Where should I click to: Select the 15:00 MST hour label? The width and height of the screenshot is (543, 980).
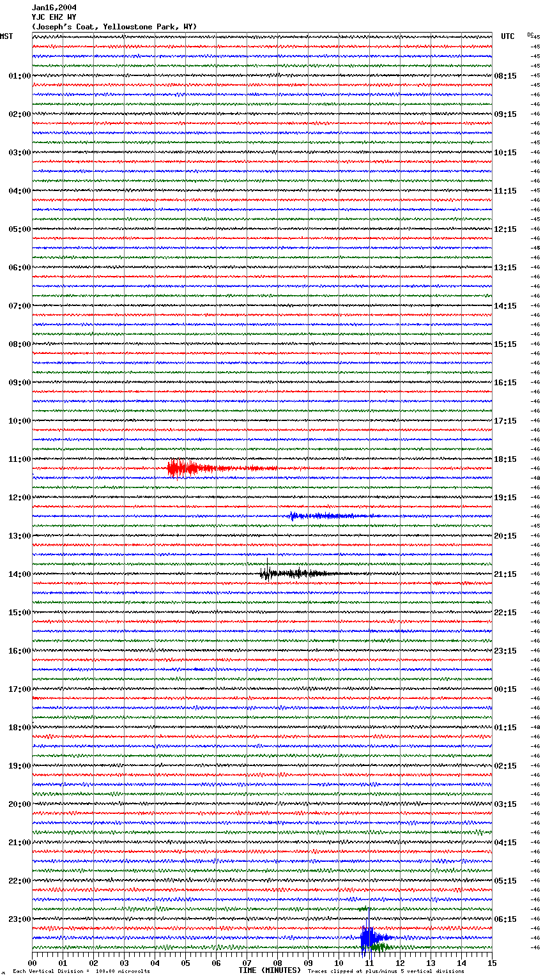[20, 613]
